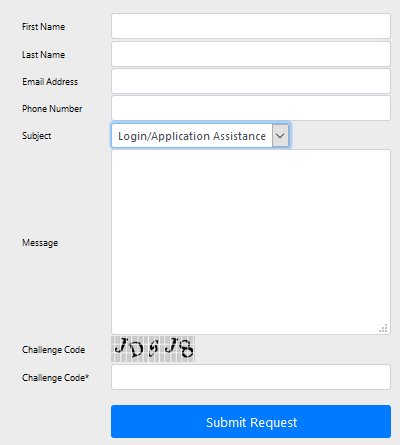Click the challenge code captcha image

(x=153, y=349)
